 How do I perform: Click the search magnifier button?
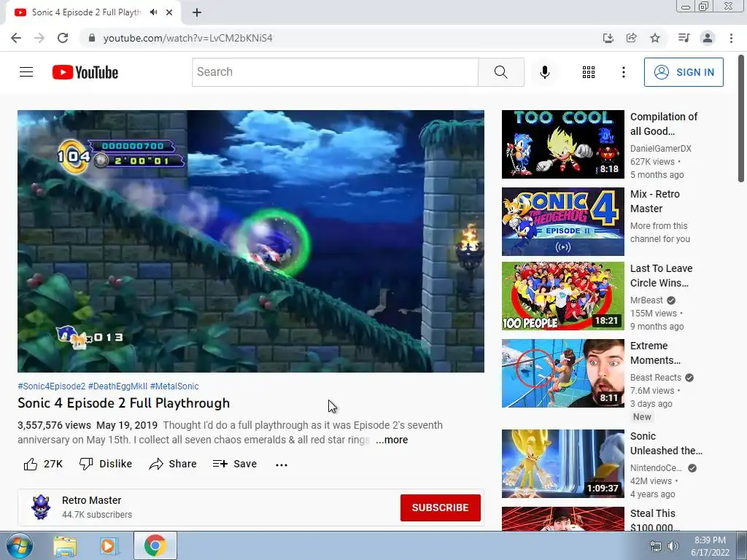pos(500,72)
